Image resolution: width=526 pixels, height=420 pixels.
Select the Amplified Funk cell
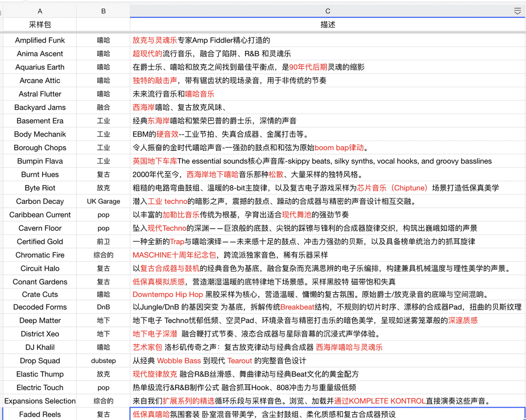(x=39, y=40)
